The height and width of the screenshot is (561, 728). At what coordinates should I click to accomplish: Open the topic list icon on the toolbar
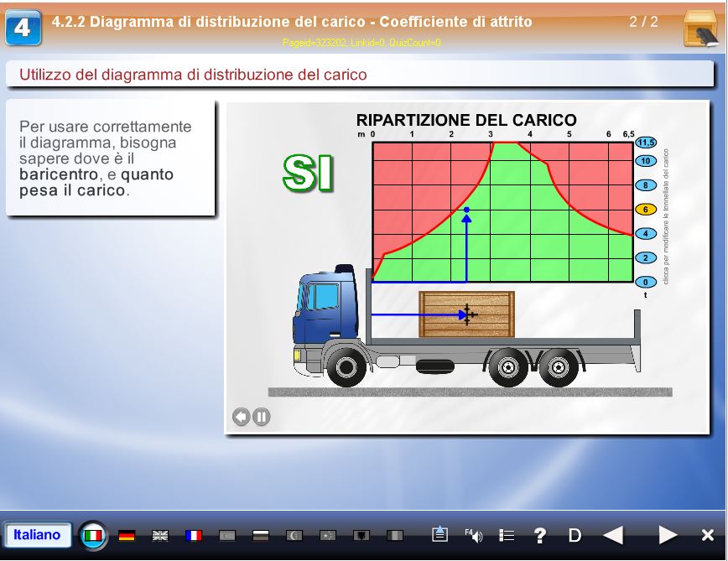coord(506,537)
